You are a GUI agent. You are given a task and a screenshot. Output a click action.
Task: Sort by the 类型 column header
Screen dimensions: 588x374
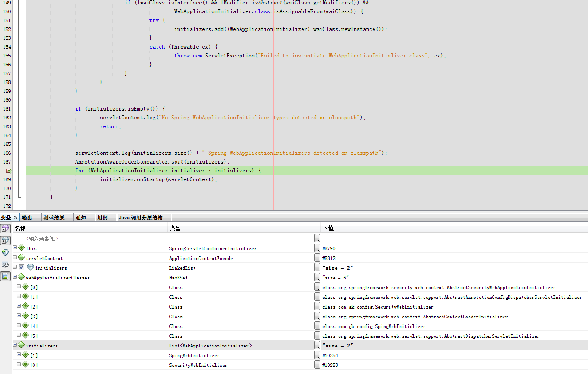click(244, 228)
